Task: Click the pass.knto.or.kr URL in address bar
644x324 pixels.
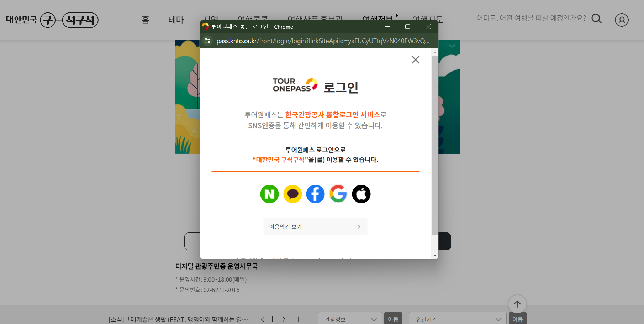Action: click(x=323, y=41)
